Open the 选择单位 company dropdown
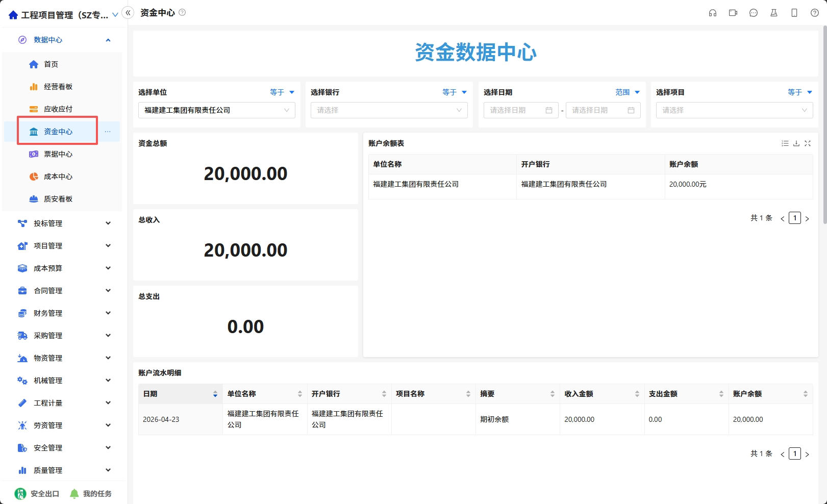Image resolution: width=827 pixels, height=504 pixels. coord(217,110)
